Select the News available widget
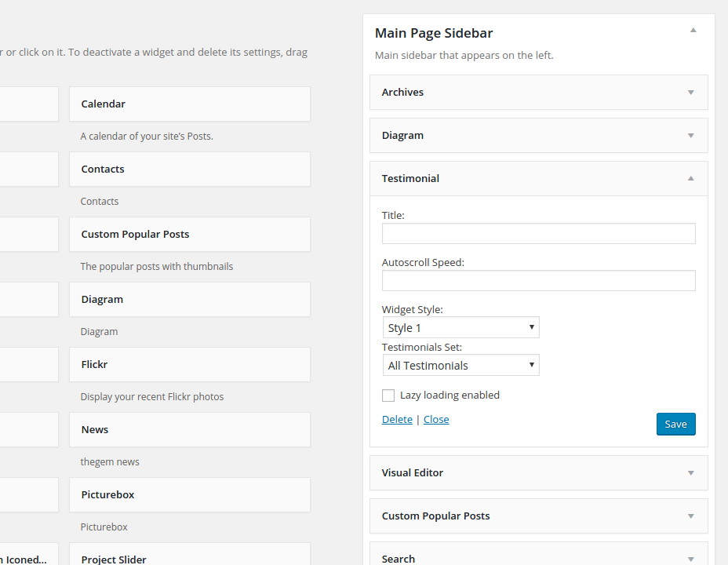 pyautogui.click(x=189, y=430)
